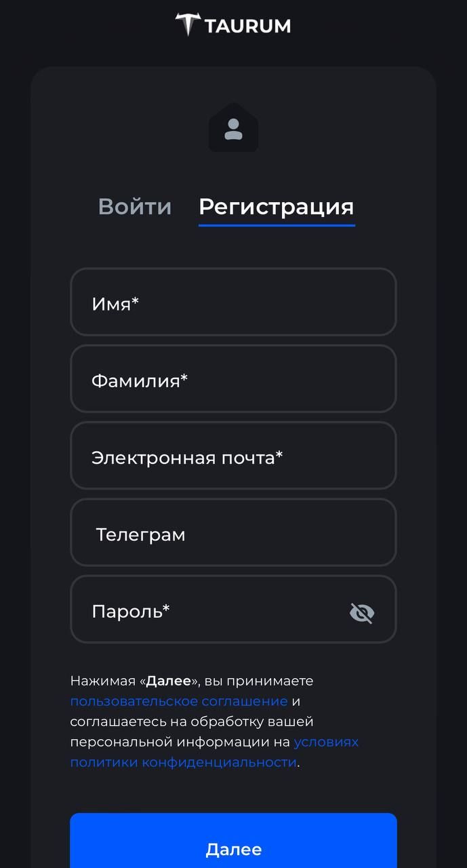Focus the Фамилия text field
Viewport: 467px width, 868px height.
[x=233, y=379]
